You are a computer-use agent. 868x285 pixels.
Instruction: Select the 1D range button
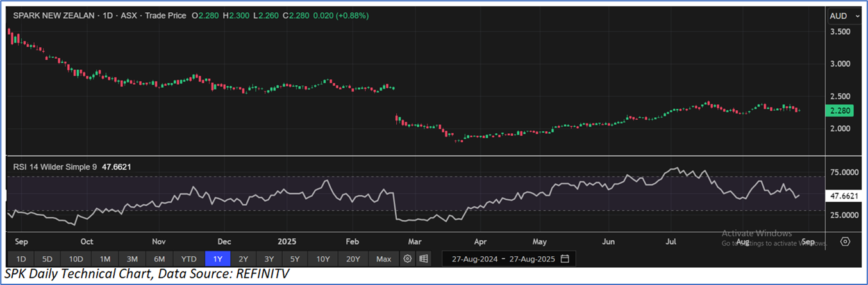21,259
